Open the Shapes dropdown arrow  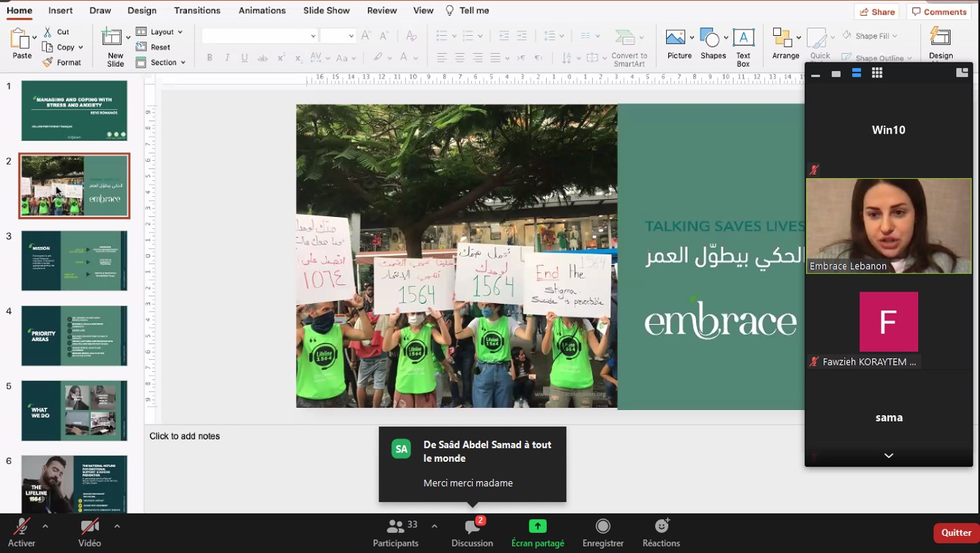coord(726,37)
